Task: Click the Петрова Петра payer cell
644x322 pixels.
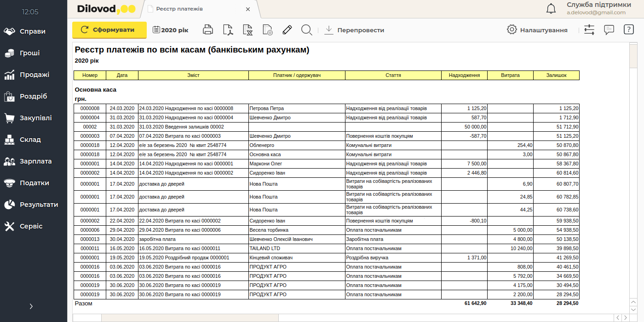Action: (x=297, y=108)
